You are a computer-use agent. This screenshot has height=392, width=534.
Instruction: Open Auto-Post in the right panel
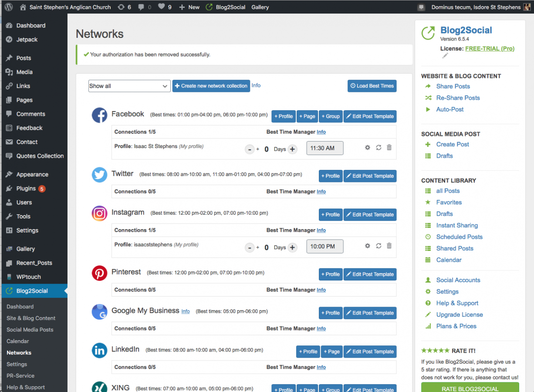(450, 109)
